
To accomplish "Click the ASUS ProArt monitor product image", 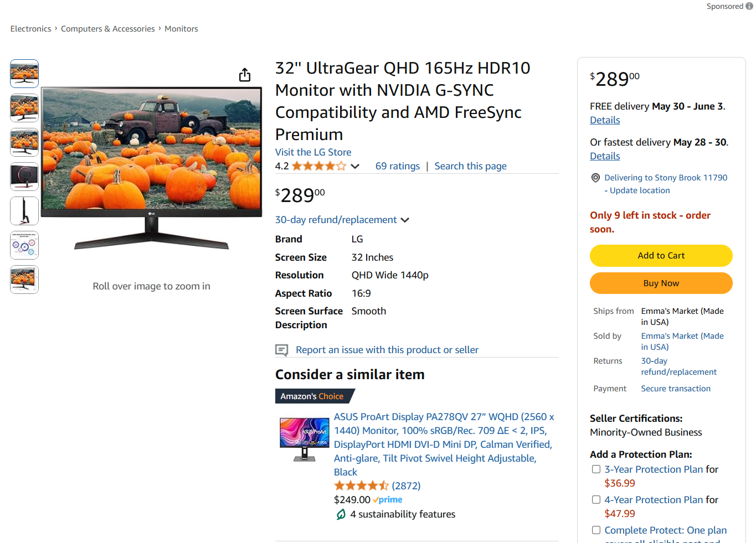I will (304, 439).
